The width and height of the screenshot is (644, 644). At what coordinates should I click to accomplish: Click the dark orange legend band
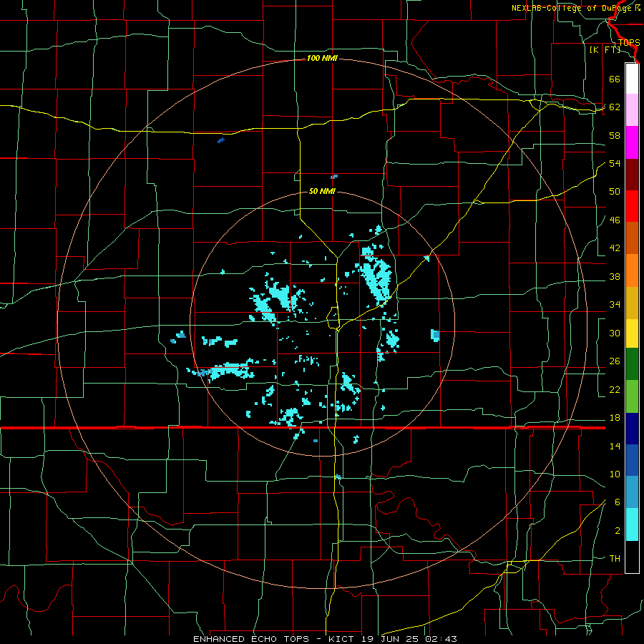pos(632,238)
